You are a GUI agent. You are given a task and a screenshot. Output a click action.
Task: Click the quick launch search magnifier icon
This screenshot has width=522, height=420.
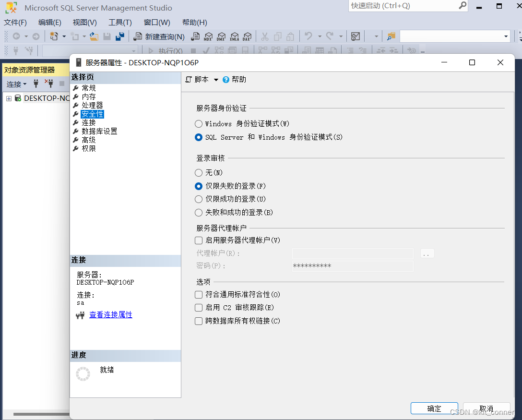463,5
